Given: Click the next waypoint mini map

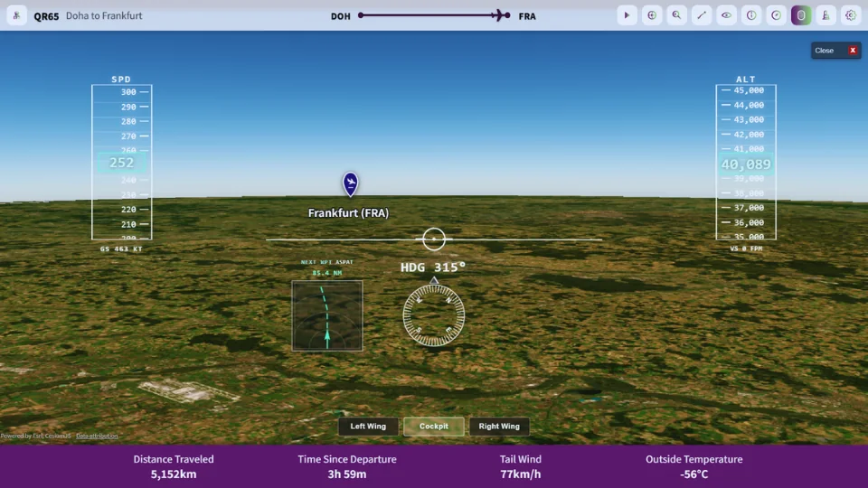Looking at the screenshot, I should pos(327,315).
